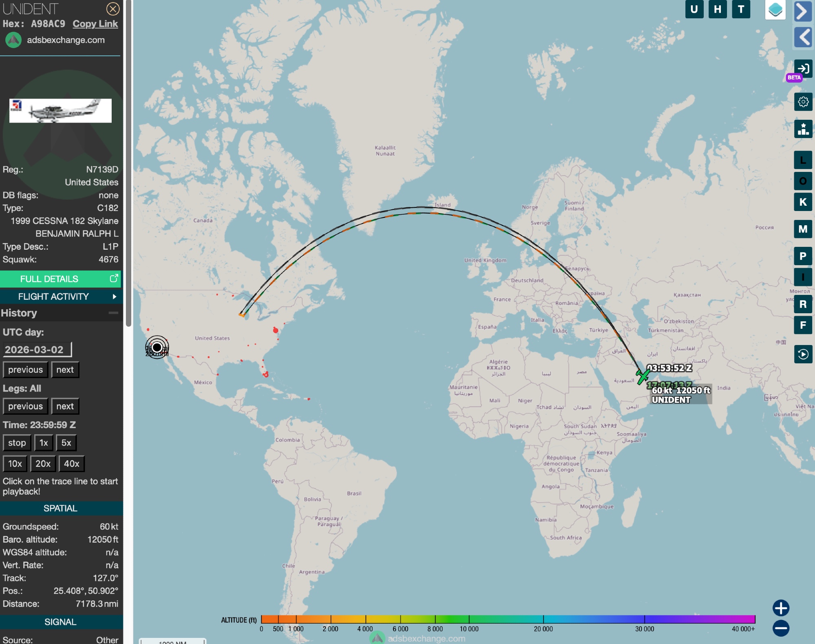This screenshot has height=644, width=815.
Task: Toggle the L labels button
Action: pos(803,160)
